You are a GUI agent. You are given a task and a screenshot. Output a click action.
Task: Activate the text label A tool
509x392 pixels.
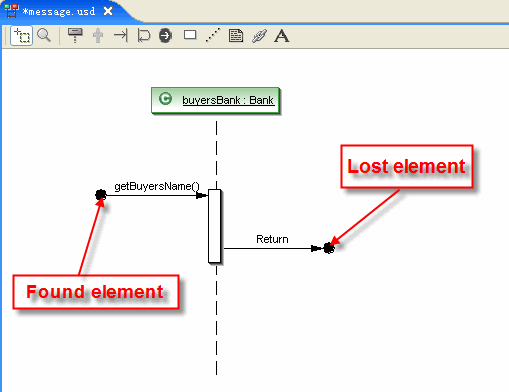point(282,36)
